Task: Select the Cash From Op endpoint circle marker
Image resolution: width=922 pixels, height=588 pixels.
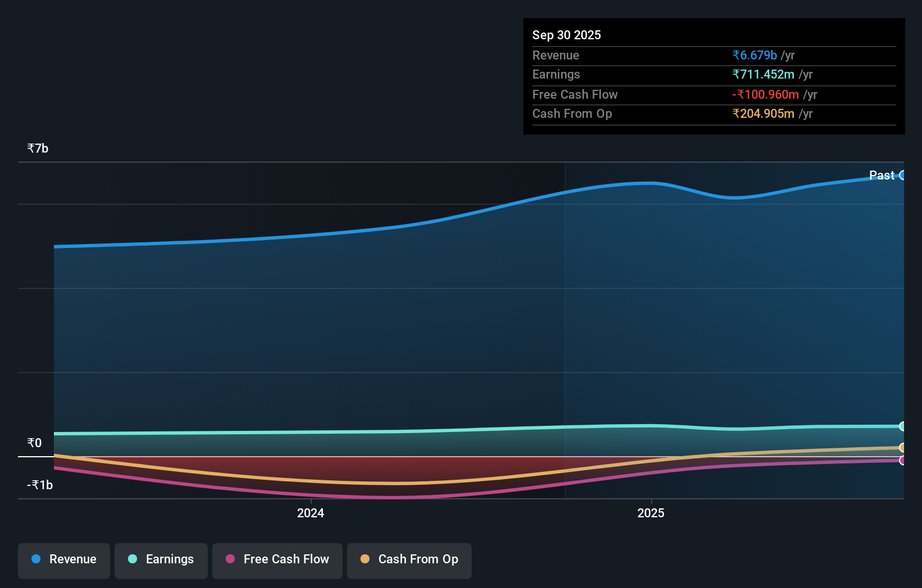Action: tap(903, 448)
